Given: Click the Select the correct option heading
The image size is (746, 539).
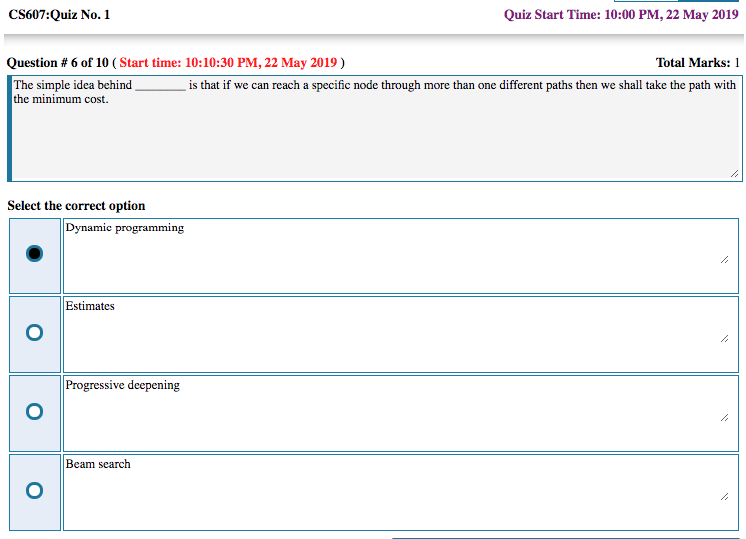Looking at the screenshot, I should (76, 206).
